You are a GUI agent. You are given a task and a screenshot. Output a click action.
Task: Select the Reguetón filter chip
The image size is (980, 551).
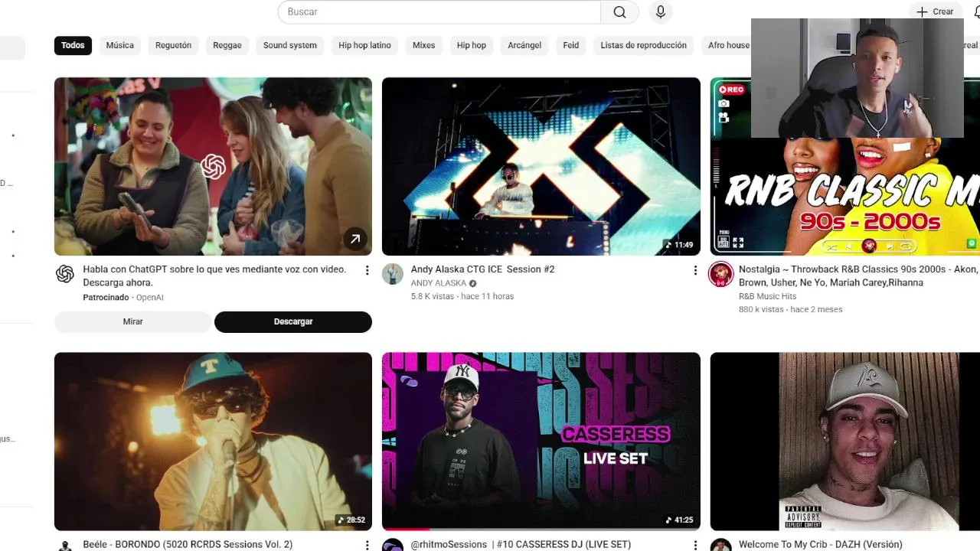click(x=174, y=45)
